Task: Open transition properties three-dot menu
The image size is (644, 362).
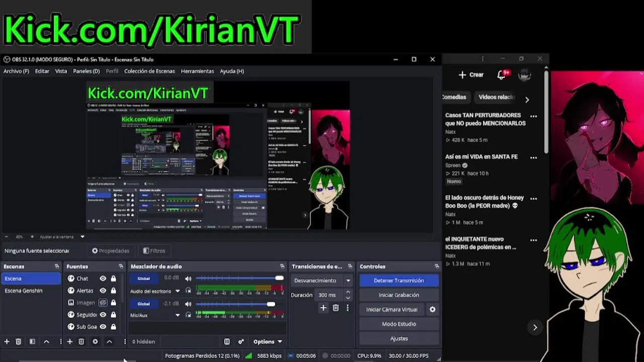Action: coord(347,308)
